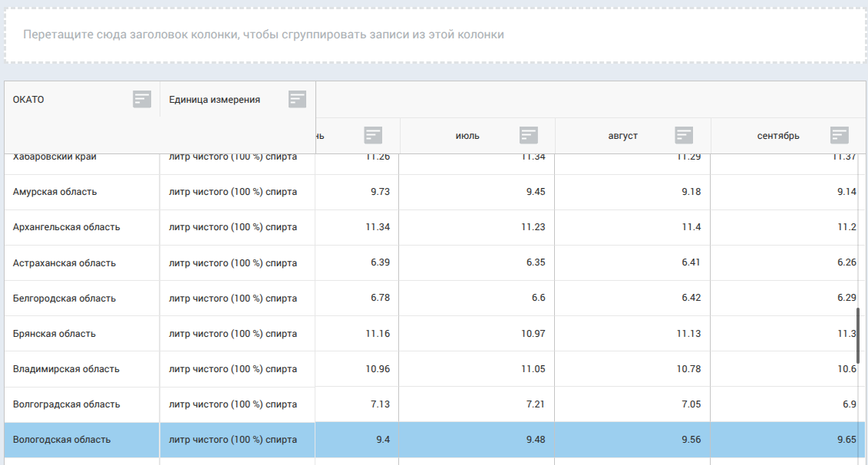The height and width of the screenshot is (465, 868).
Task: Sort by Единица измерения column header
Action: [214, 100]
